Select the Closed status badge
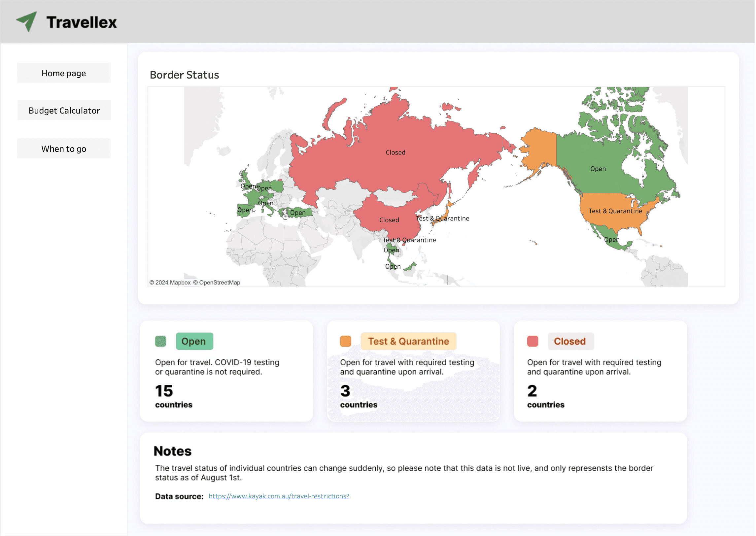 click(571, 341)
